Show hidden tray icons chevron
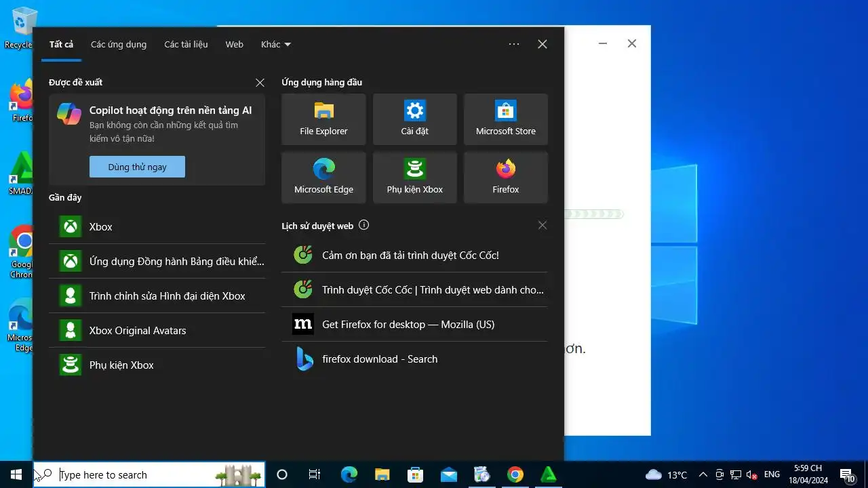868x488 pixels. coord(703,474)
